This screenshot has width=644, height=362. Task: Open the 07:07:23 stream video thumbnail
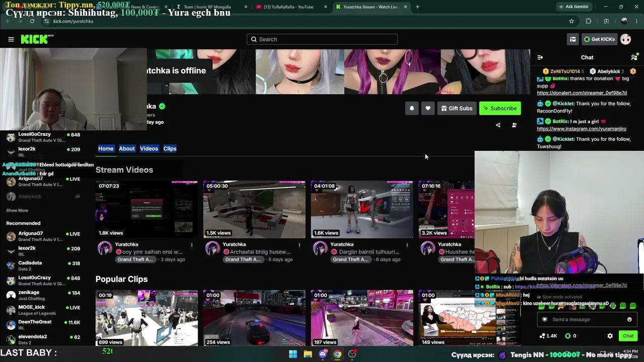point(146,210)
